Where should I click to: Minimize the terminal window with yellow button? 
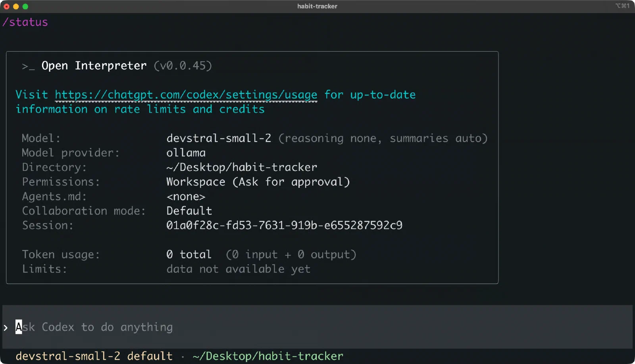pyautogui.click(x=16, y=6)
